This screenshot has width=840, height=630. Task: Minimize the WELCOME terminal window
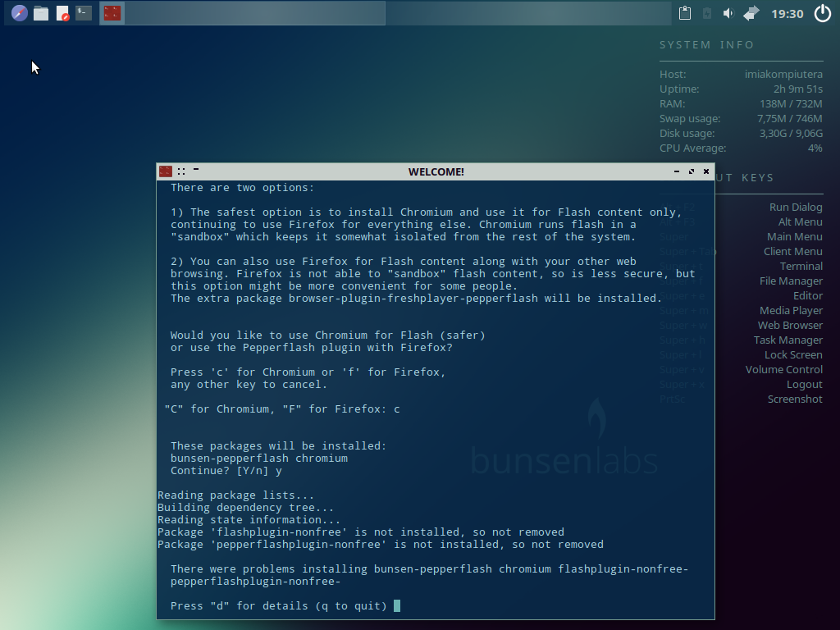click(677, 171)
